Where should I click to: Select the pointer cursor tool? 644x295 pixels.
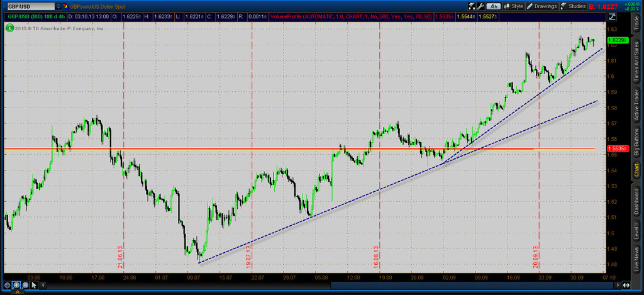point(34,285)
